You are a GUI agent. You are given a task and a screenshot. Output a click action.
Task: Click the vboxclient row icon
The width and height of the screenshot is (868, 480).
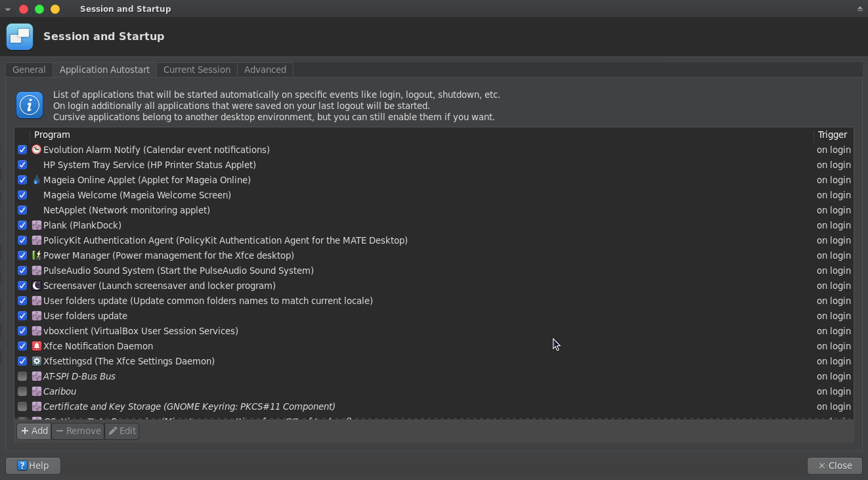tap(37, 331)
